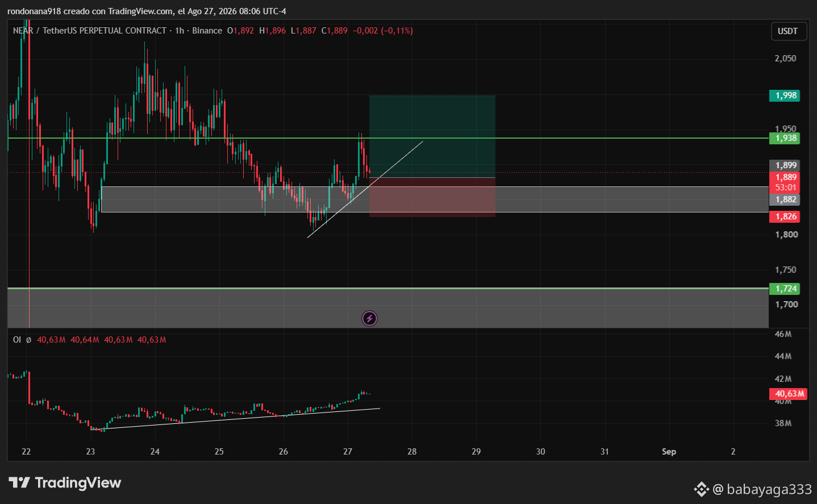This screenshot has height=504, width=817.
Task: Click the TradingView logo at the bottom
Action: (65, 483)
